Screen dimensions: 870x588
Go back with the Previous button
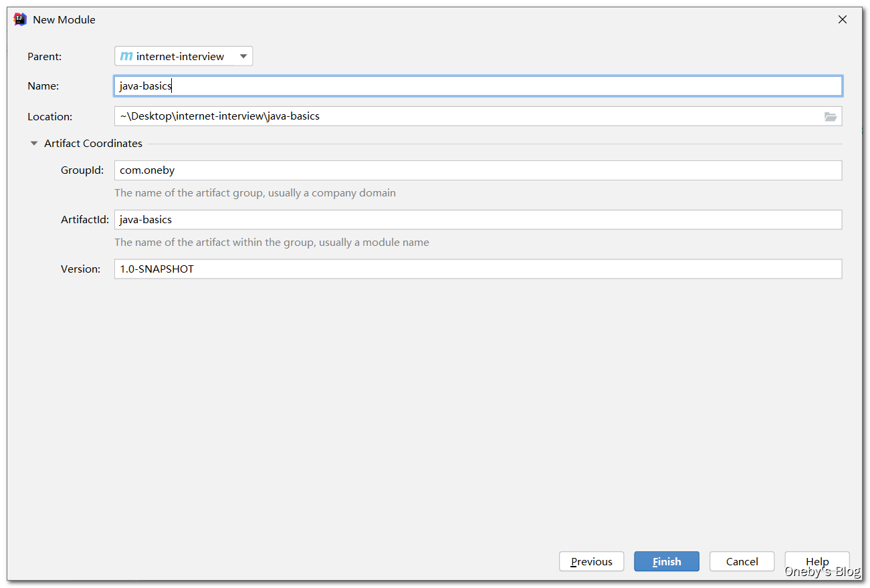pyautogui.click(x=591, y=561)
